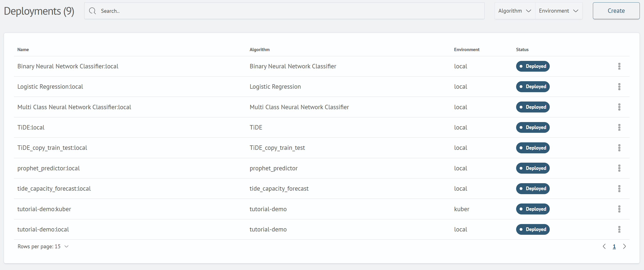This screenshot has height=270, width=644.
Task: Expand the Environment filter dropdown
Action: coord(559,11)
